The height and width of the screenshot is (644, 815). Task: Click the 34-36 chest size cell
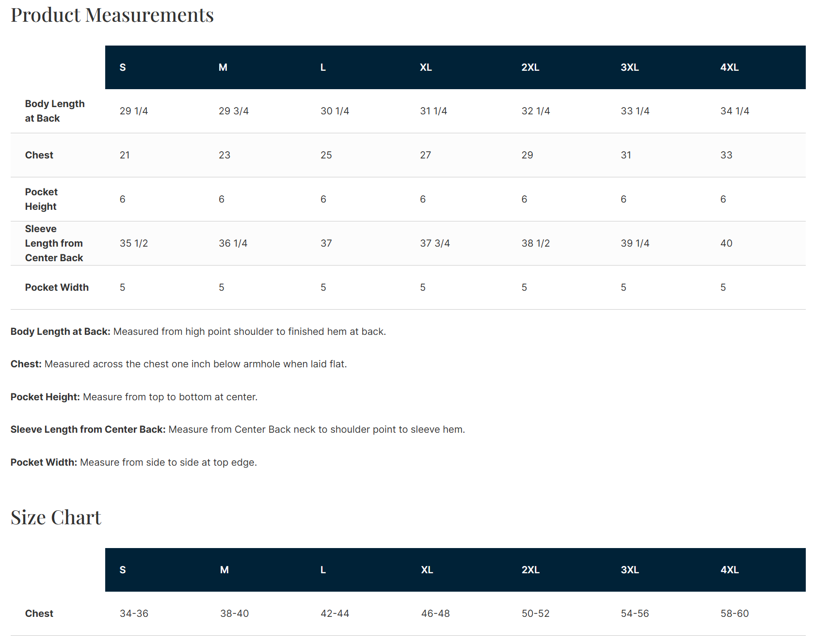134,613
